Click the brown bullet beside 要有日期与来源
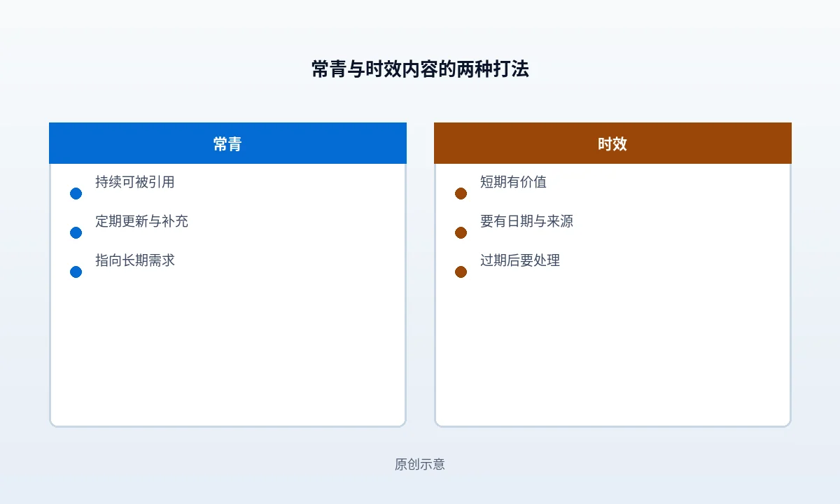The width and height of the screenshot is (840, 504). [461, 233]
